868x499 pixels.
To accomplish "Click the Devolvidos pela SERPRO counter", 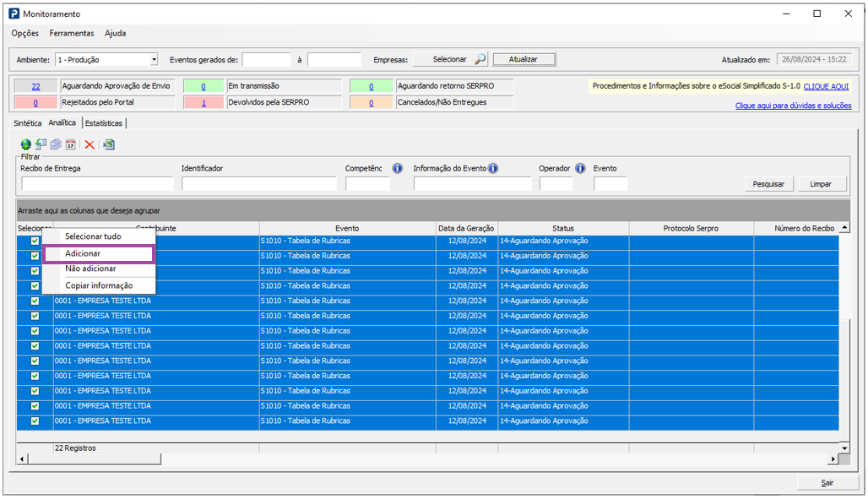I will [203, 102].
